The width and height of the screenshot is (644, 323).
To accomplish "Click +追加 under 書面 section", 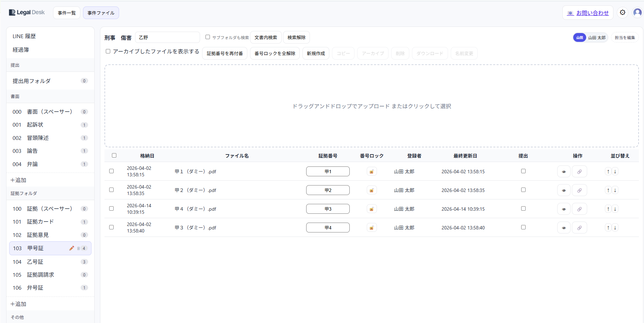I will click(18, 180).
